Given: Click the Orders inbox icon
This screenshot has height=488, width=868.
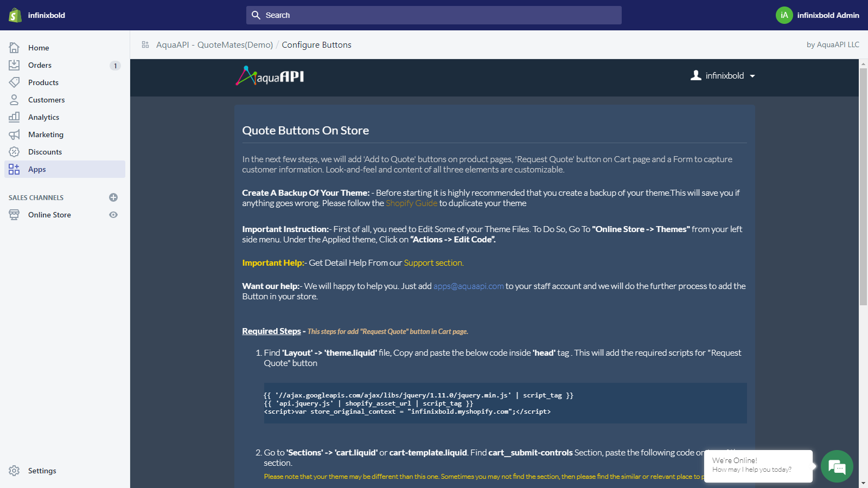Looking at the screenshot, I should pos(14,65).
